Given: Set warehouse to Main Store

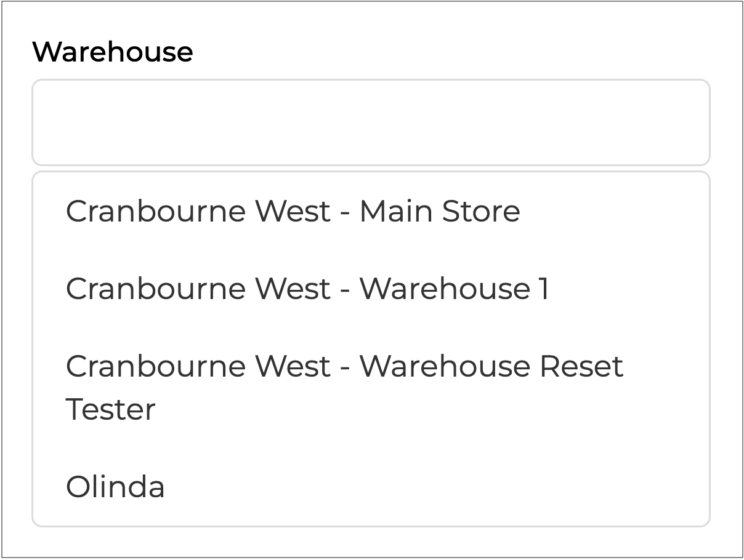Looking at the screenshot, I should pyautogui.click(x=293, y=211).
